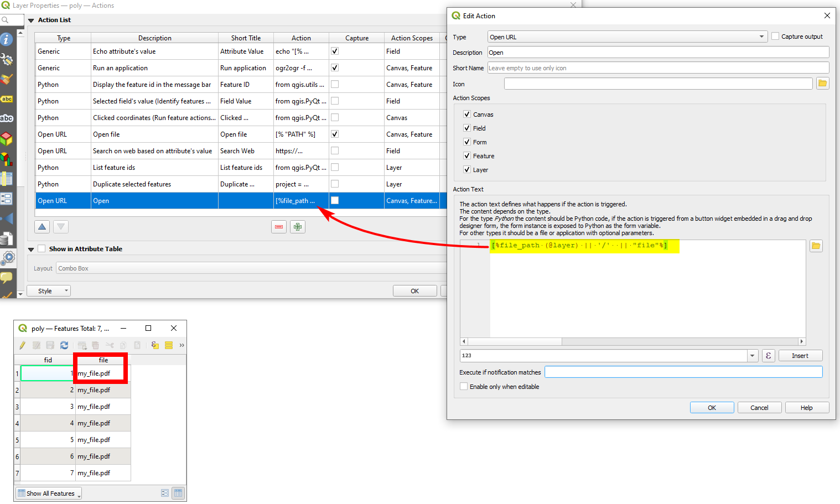Screen dimensions: 840x504
Task: Enable only when editable checkbox
Action: pyautogui.click(x=464, y=386)
